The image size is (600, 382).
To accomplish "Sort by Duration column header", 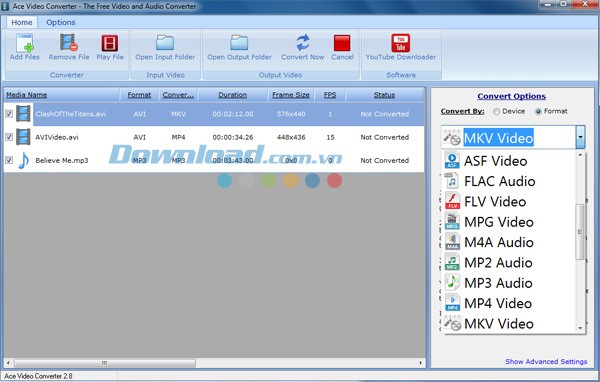I will (x=232, y=95).
